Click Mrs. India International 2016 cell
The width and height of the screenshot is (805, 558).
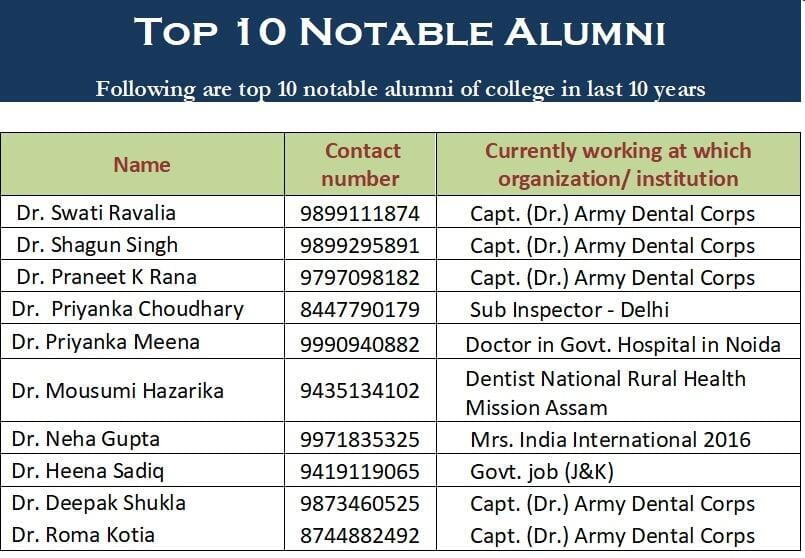click(x=618, y=439)
